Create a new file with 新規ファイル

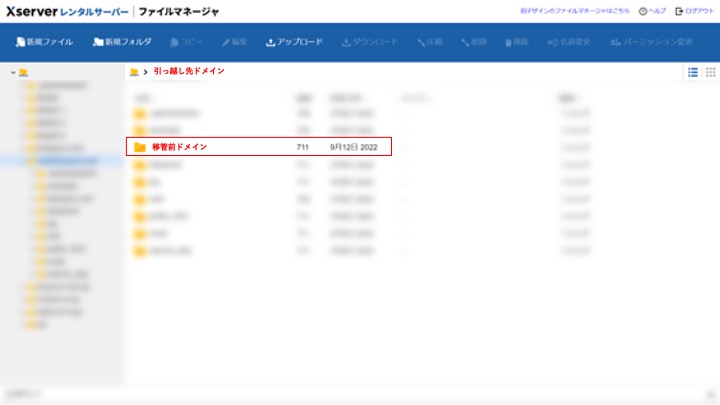pos(44,42)
